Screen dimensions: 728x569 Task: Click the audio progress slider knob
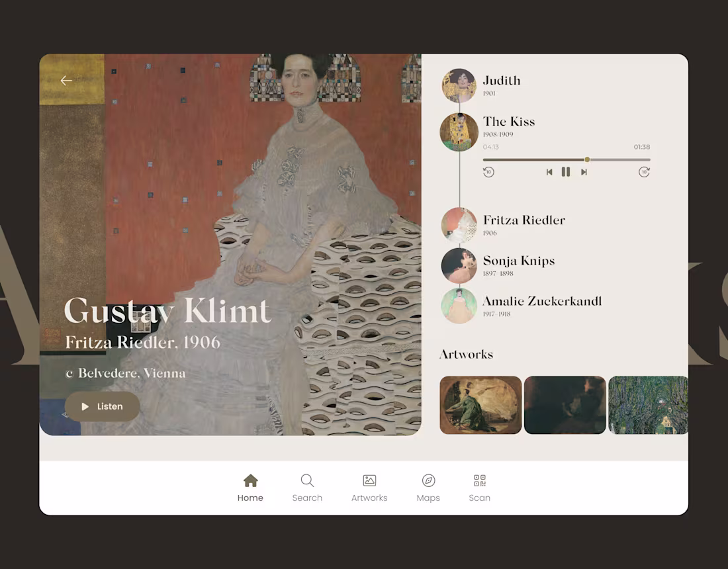[587, 159]
